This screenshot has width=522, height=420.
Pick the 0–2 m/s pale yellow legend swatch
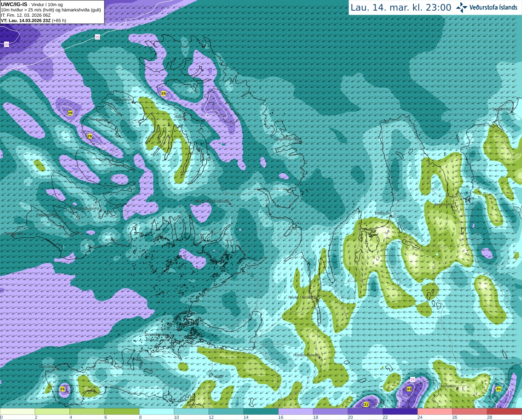(x=18, y=411)
